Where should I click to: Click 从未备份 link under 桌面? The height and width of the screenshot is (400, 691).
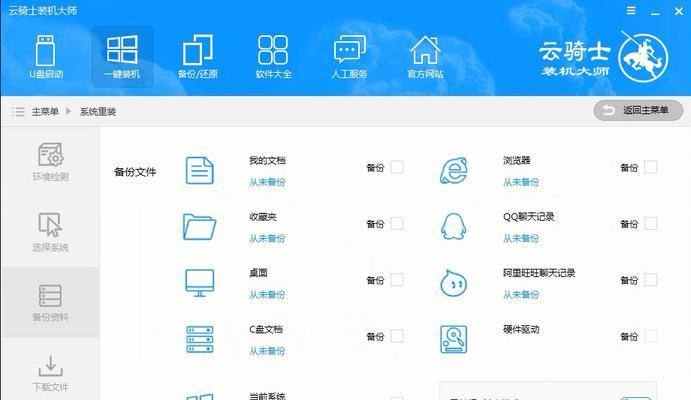click(x=267, y=295)
